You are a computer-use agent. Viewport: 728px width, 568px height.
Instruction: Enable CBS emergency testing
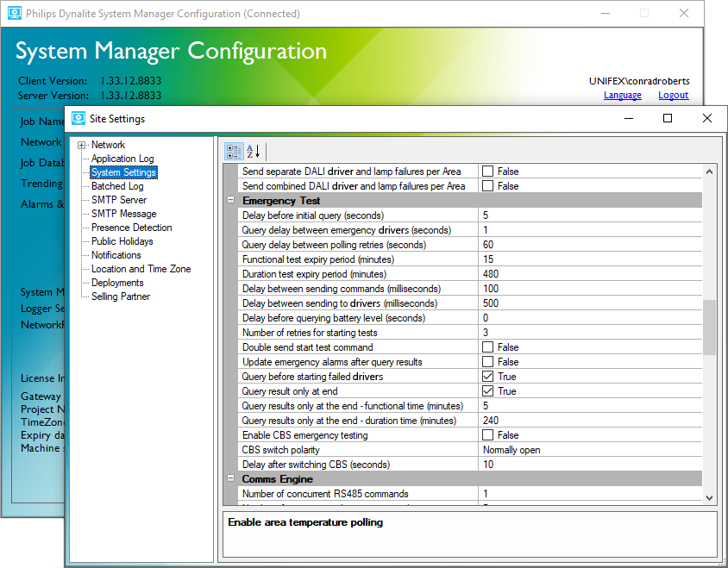pos(488,434)
